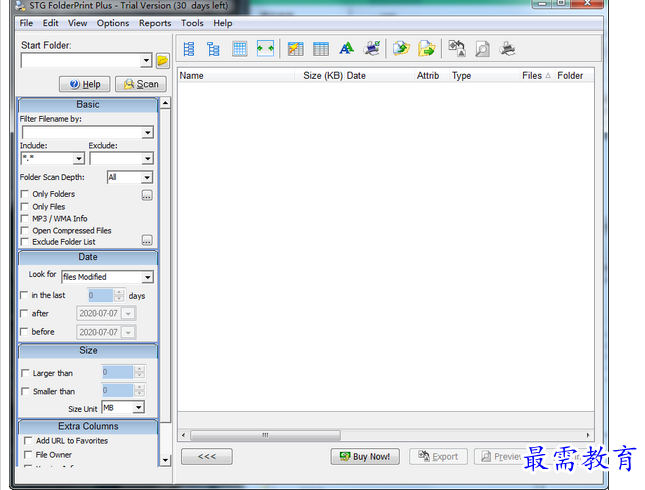Image resolution: width=645 pixels, height=490 pixels.
Task: Click the folder with curved green arrow icon
Action: point(401,49)
